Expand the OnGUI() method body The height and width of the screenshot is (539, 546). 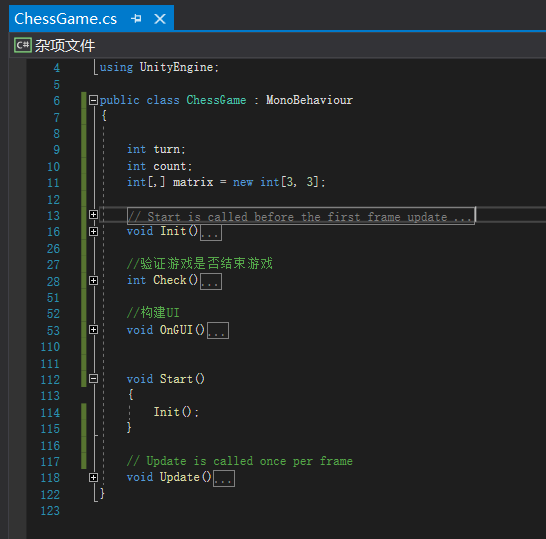[x=93, y=330]
